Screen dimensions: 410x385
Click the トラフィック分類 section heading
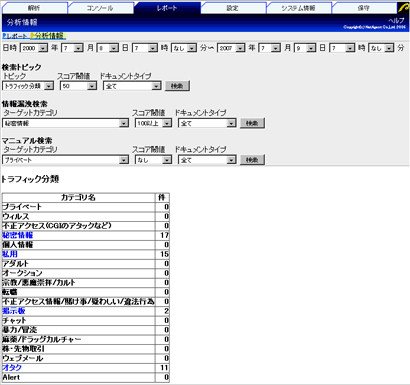[30, 179]
